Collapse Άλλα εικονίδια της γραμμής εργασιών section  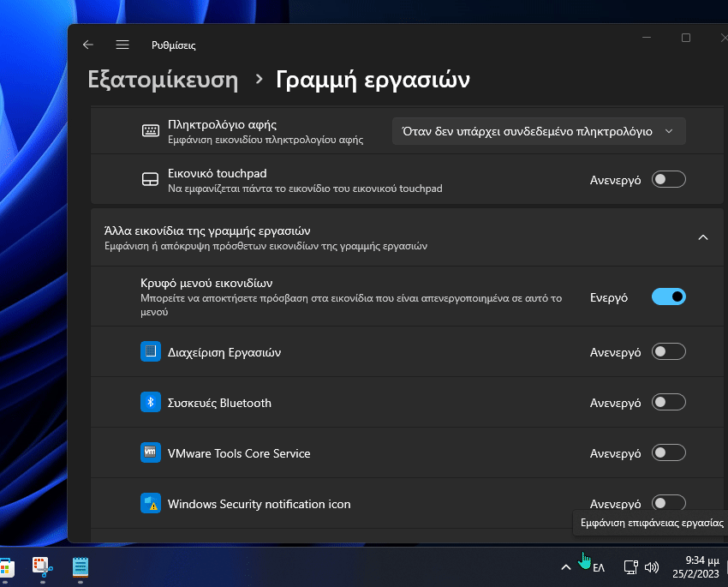pyautogui.click(x=703, y=237)
